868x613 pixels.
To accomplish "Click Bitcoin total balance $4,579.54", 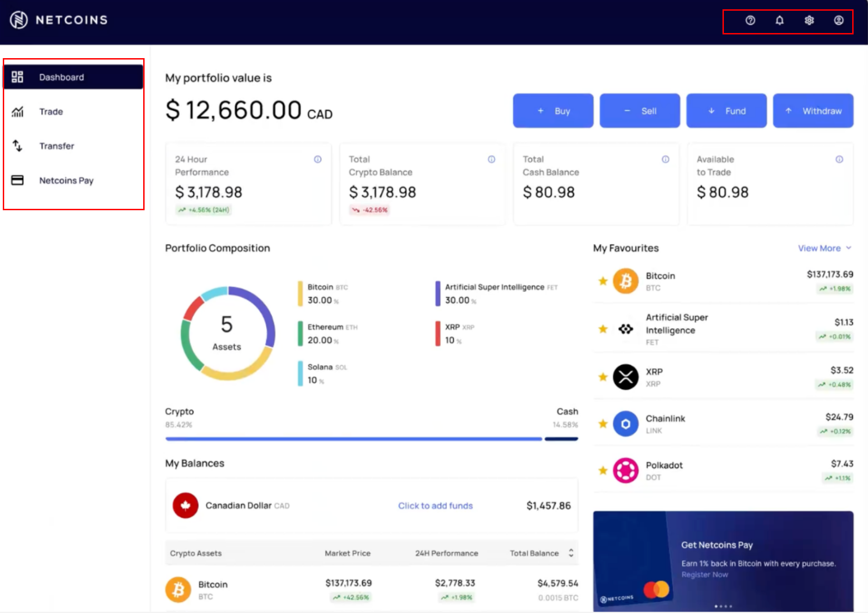I will pos(557,583).
